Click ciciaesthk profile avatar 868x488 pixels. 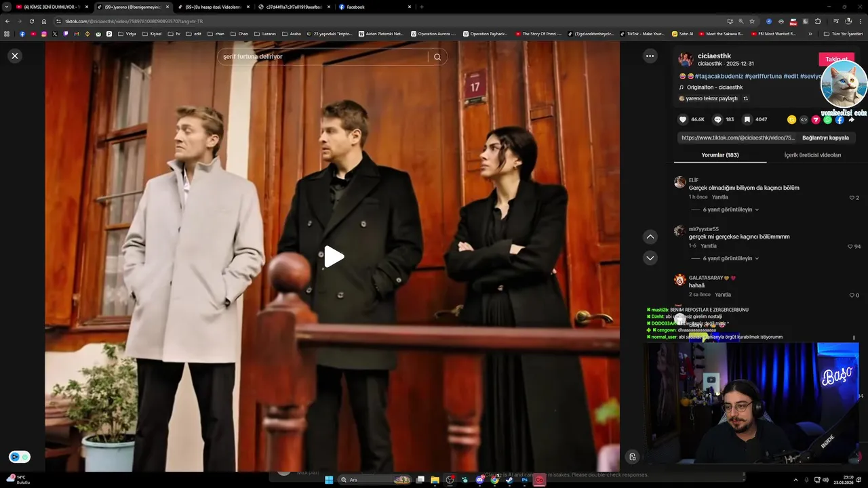click(686, 59)
